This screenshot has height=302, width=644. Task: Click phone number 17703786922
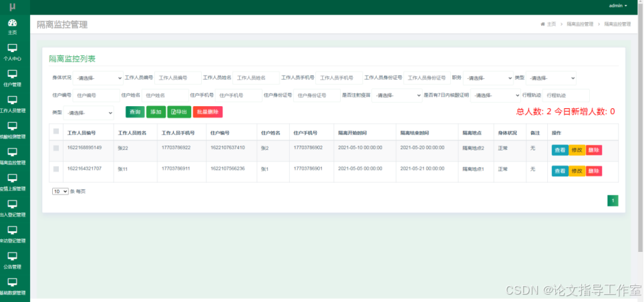[x=176, y=148]
